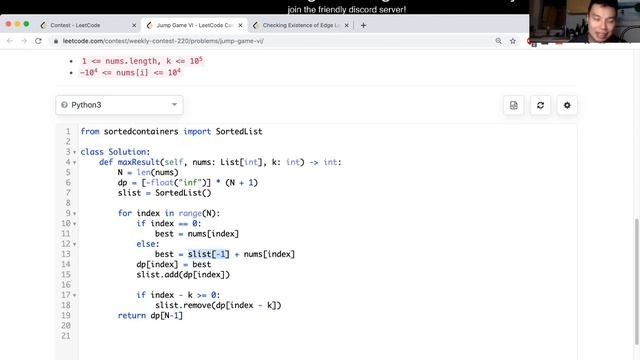
Task: Click the constraint '-10^4 <= nums[i] <= 10^4'
Action: [130, 72]
